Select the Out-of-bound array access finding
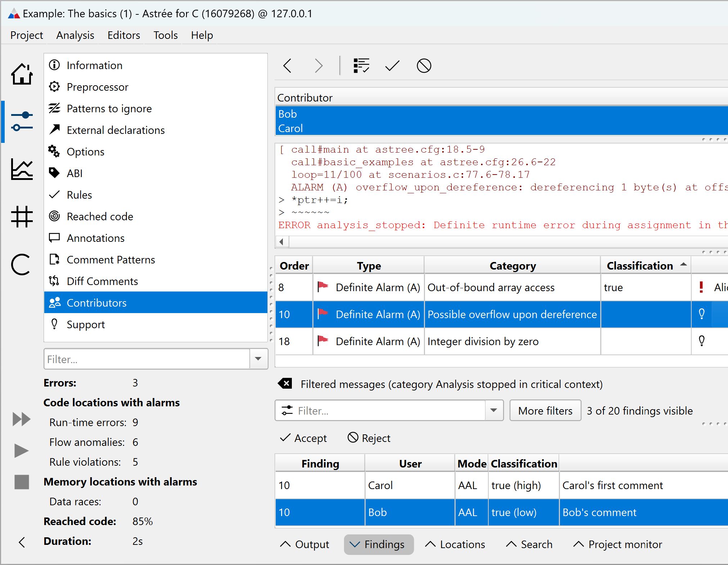728x565 pixels. click(502, 287)
